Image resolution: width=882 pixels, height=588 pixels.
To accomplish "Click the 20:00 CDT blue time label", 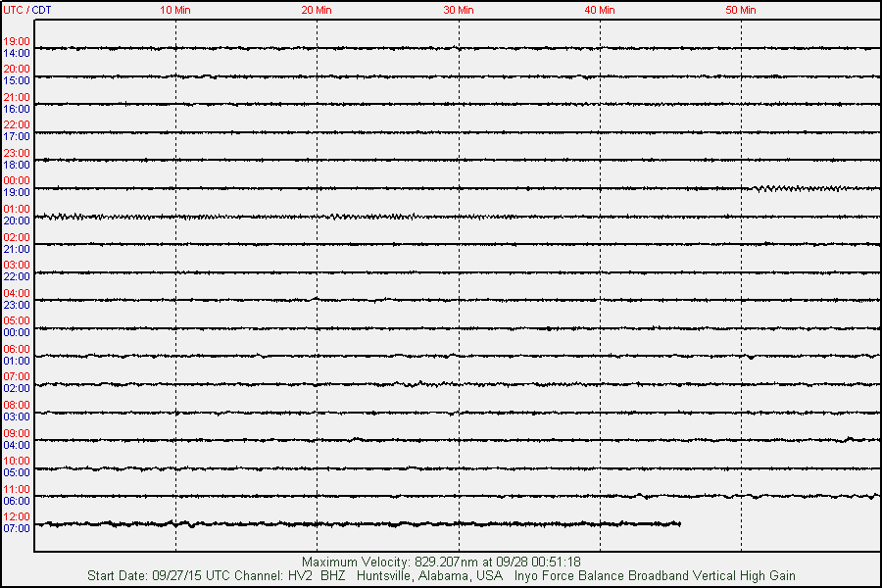I will pyautogui.click(x=17, y=220).
